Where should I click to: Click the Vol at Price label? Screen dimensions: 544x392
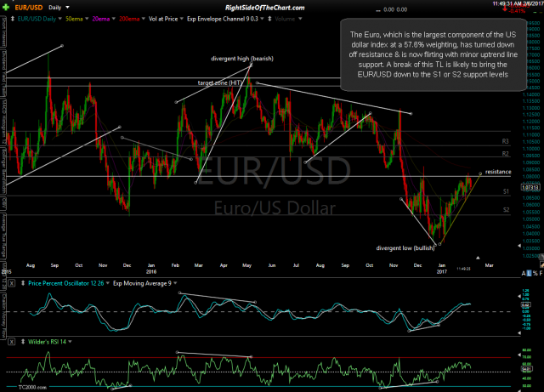[163, 19]
